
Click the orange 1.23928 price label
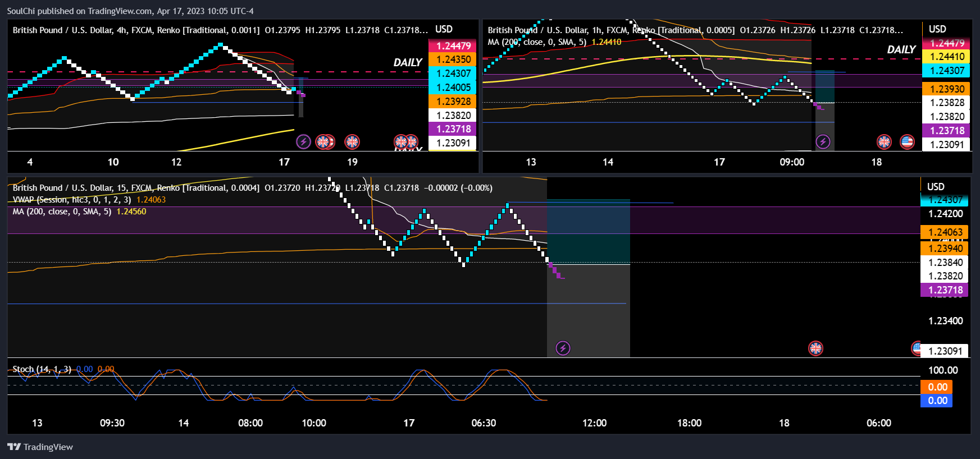[x=453, y=101]
